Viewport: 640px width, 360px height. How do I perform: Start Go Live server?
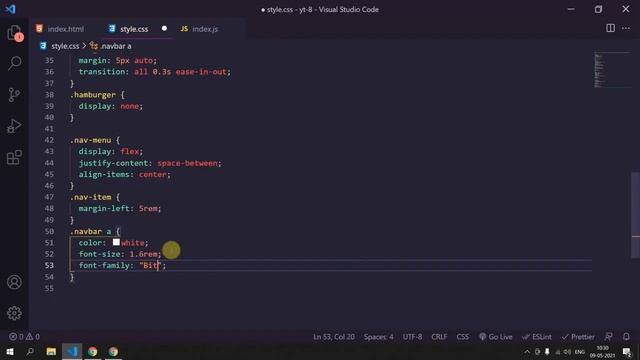coord(496,337)
